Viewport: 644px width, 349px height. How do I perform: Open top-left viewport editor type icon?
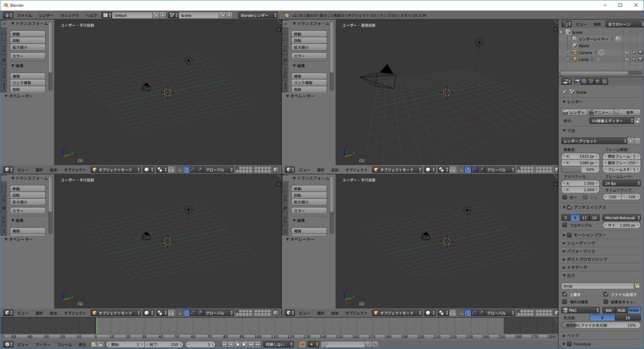click(x=8, y=170)
